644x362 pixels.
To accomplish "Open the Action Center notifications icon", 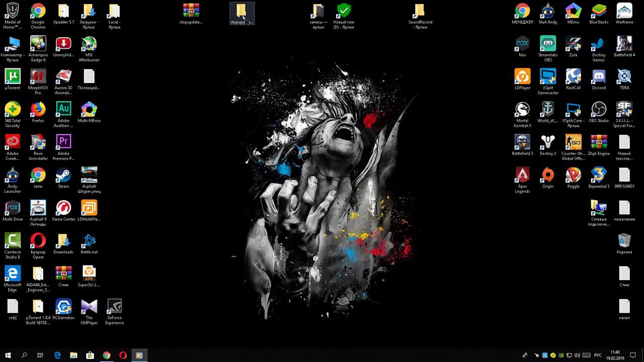I will pyautogui.click(x=632, y=355).
